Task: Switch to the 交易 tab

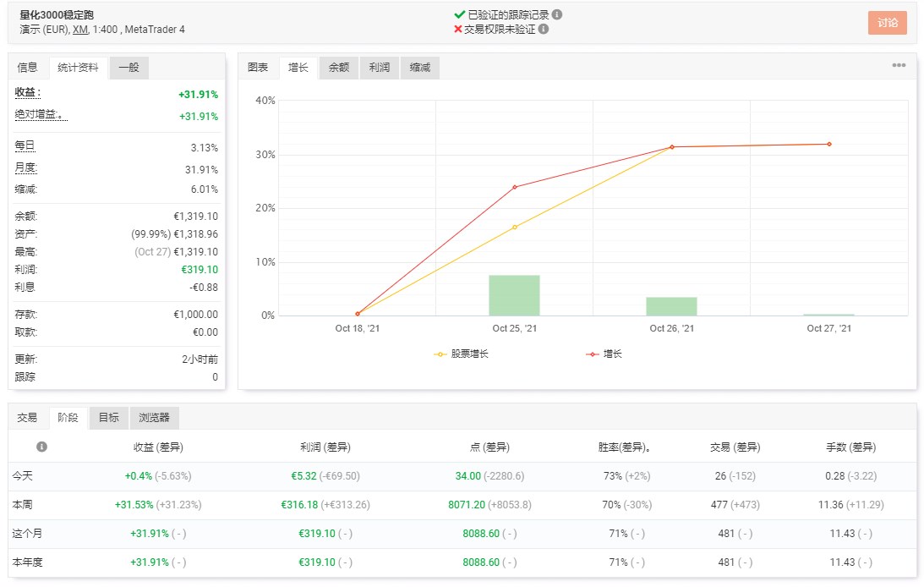Action: pyautogui.click(x=27, y=418)
